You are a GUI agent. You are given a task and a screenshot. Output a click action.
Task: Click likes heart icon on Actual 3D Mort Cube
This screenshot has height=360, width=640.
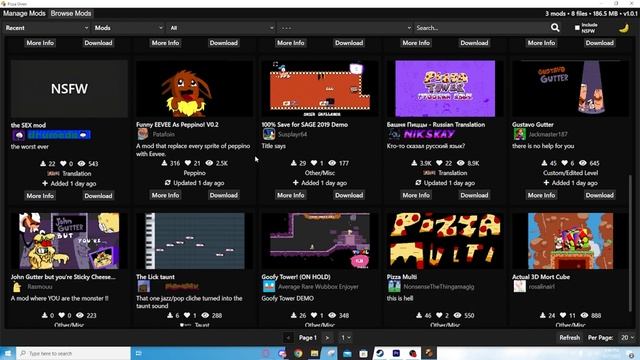(563, 316)
